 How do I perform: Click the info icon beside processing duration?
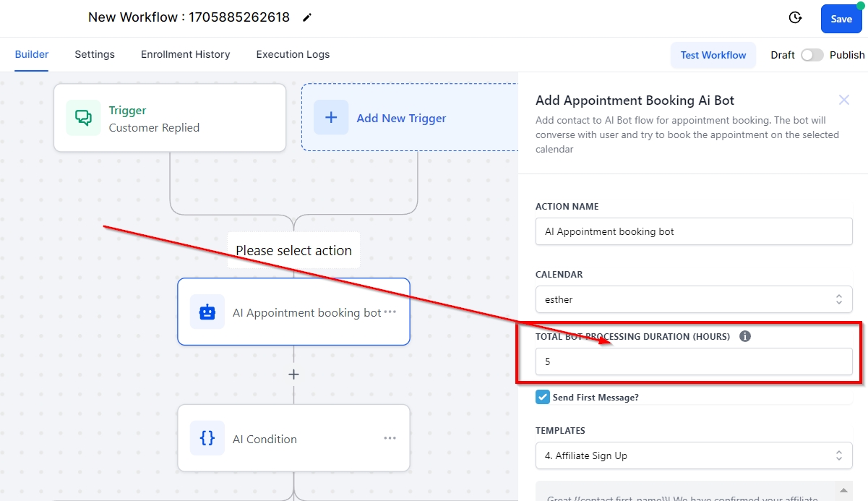pos(745,336)
